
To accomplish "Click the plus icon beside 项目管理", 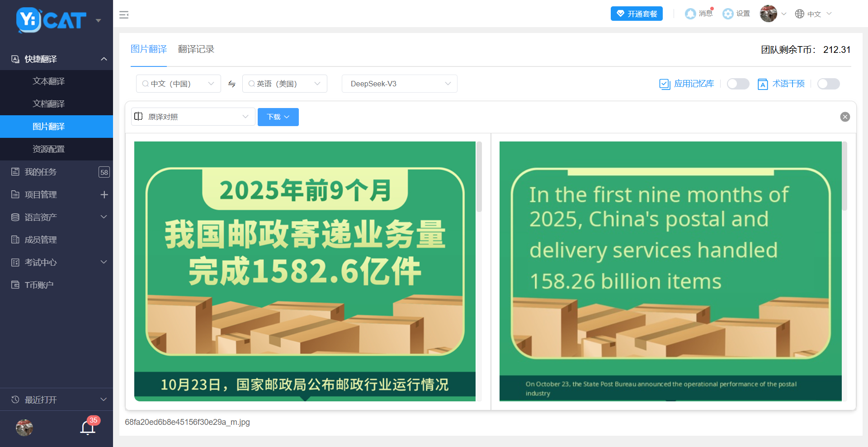I will click(104, 194).
